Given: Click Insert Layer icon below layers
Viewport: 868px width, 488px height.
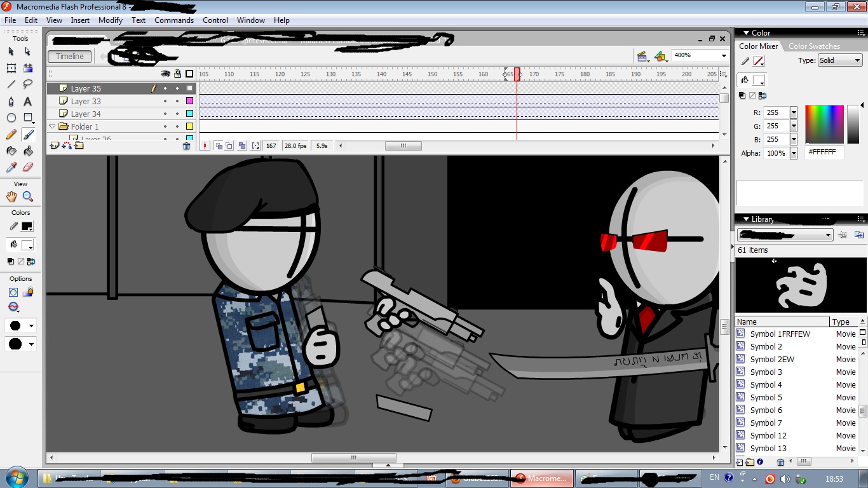Looking at the screenshot, I should (x=54, y=146).
